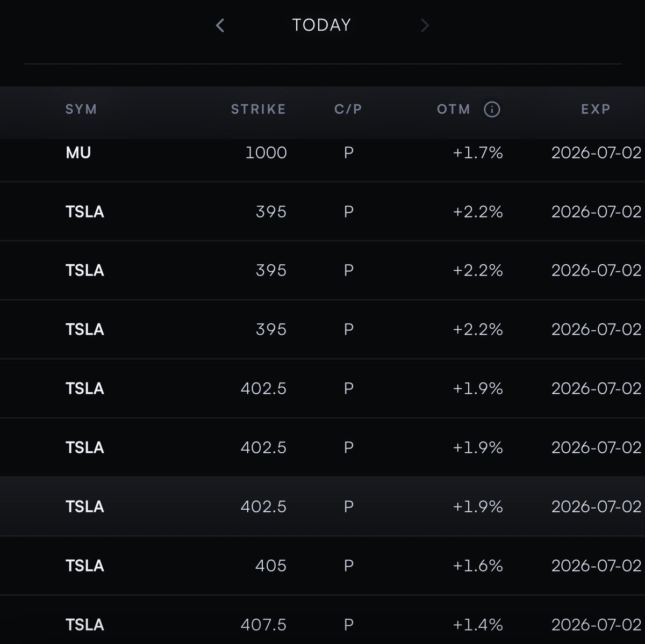This screenshot has width=645, height=644.
Task: Open the TSLA 407.5 put row
Action: 322,619
